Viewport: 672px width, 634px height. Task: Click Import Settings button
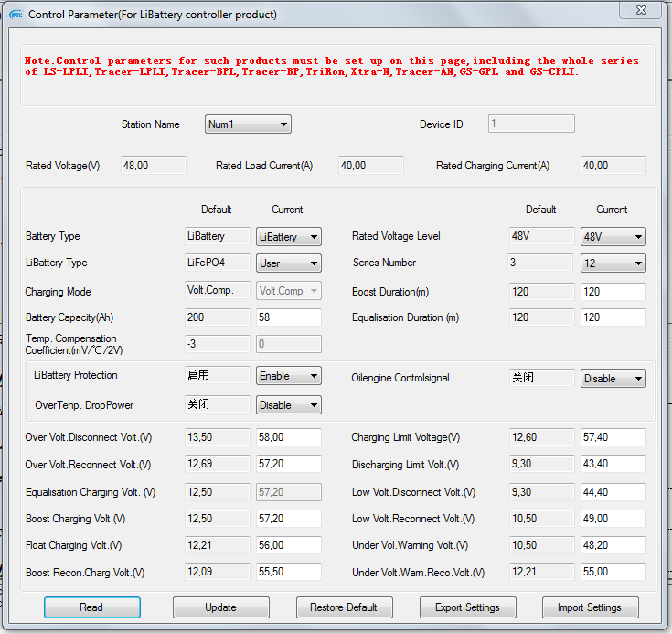coord(589,607)
